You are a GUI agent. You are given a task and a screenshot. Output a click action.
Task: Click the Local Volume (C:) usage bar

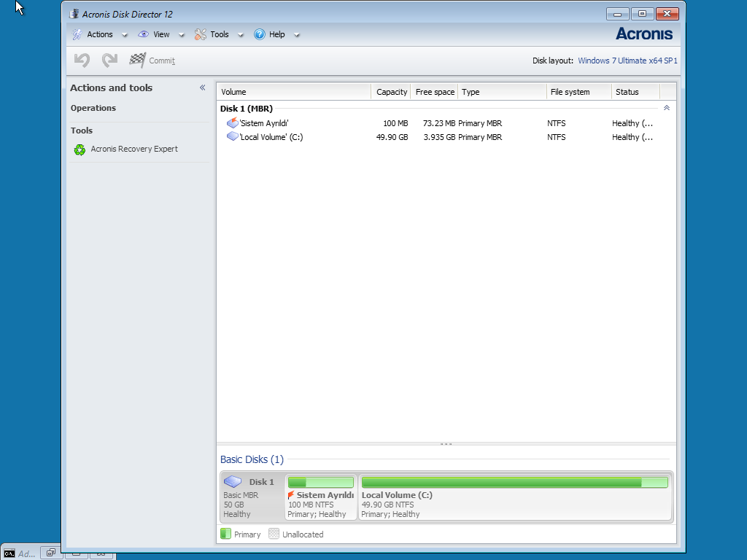click(514, 483)
